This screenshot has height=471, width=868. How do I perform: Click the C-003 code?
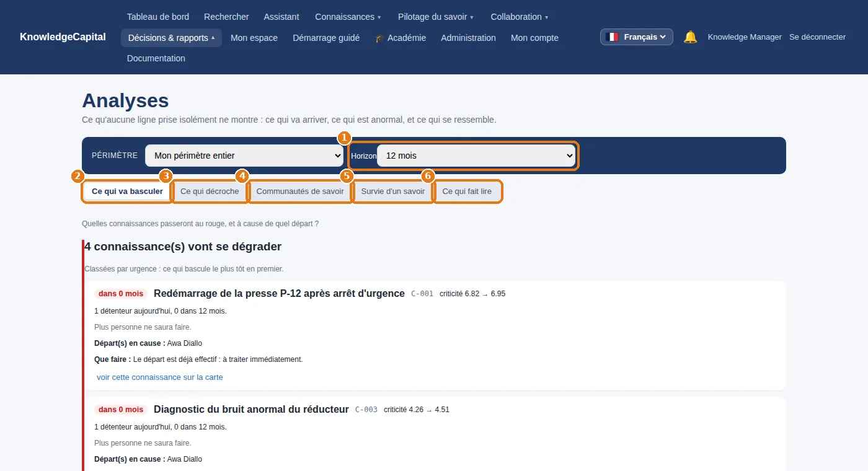click(x=366, y=410)
